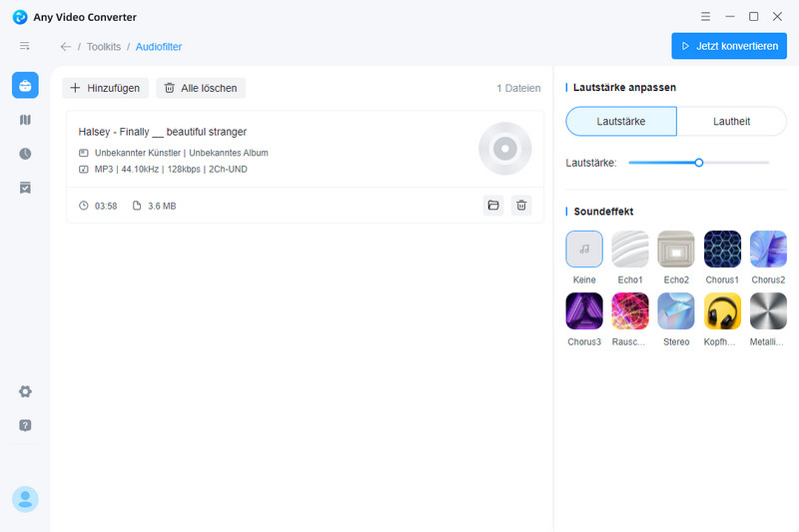Click the track title Halsey - Finally
Viewport: 799px width, 532px height.
tap(163, 132)
